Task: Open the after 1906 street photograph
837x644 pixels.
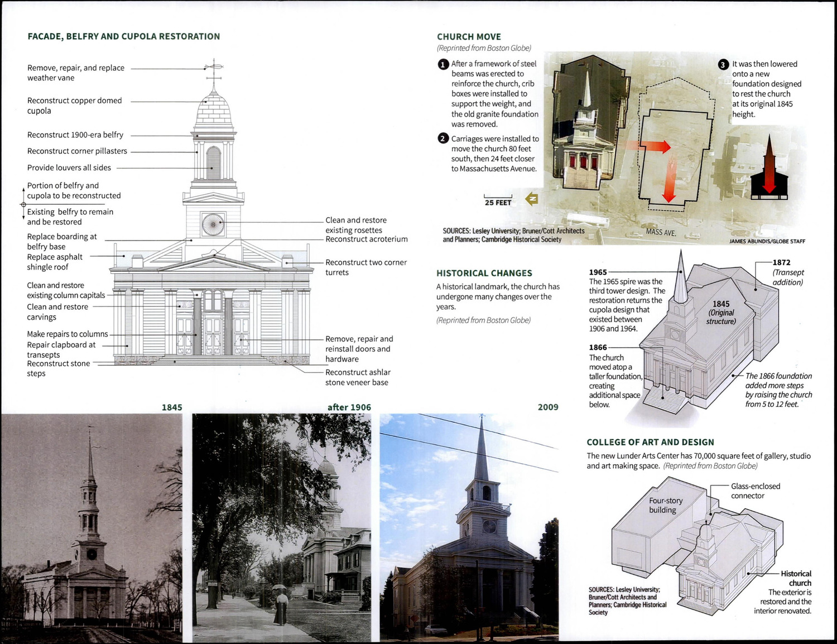Action: (x=282, y=528)
